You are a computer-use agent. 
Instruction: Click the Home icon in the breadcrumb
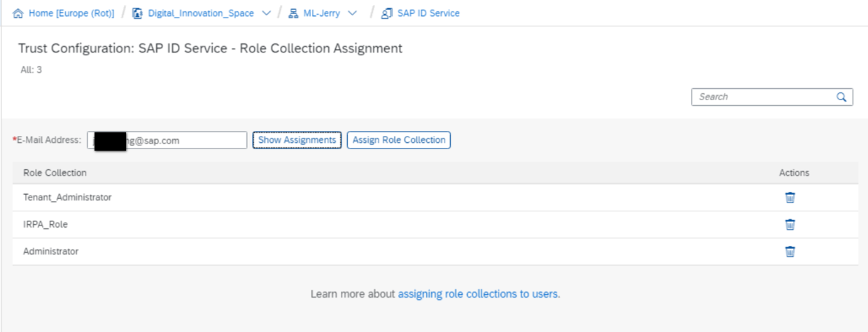(x=18, y=13)
